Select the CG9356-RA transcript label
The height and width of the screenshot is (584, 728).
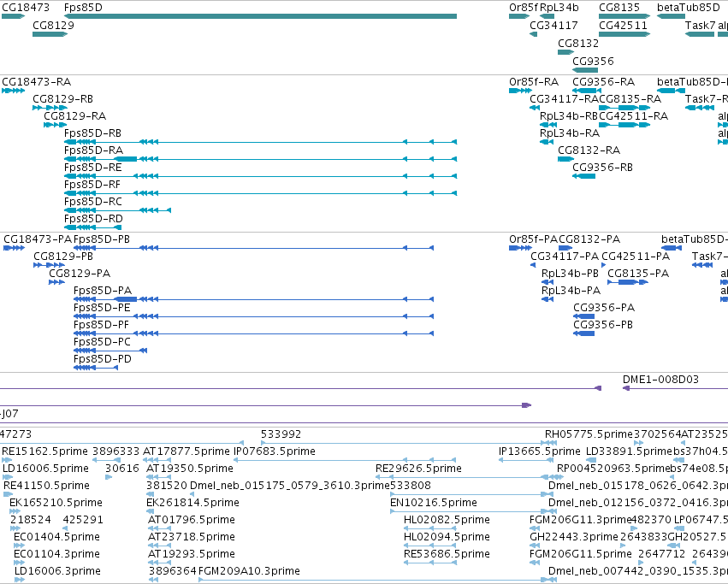(x=604, y=82)
